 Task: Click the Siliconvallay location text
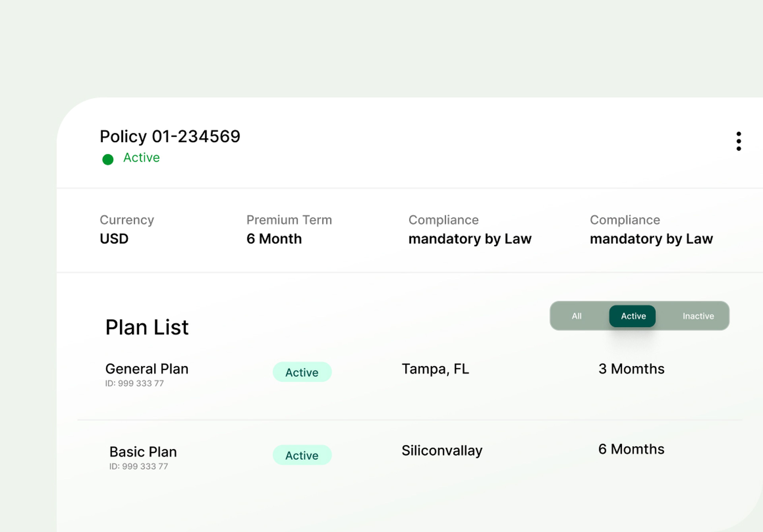(x=442, y=450)
